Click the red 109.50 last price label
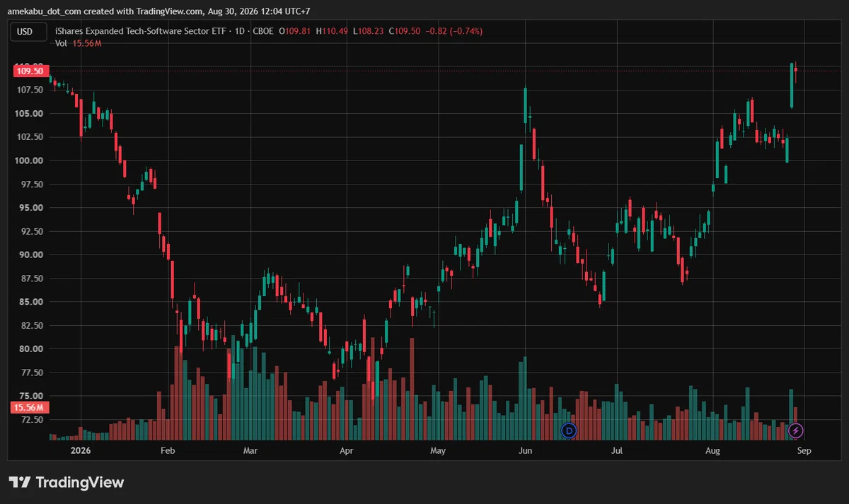849x504 pixels. tap(30, 71)
